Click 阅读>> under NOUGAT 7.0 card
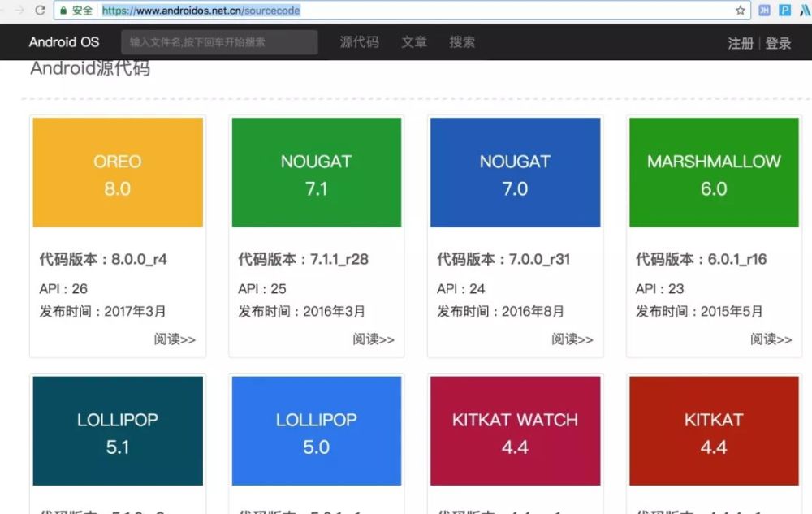 pos(572,339)
